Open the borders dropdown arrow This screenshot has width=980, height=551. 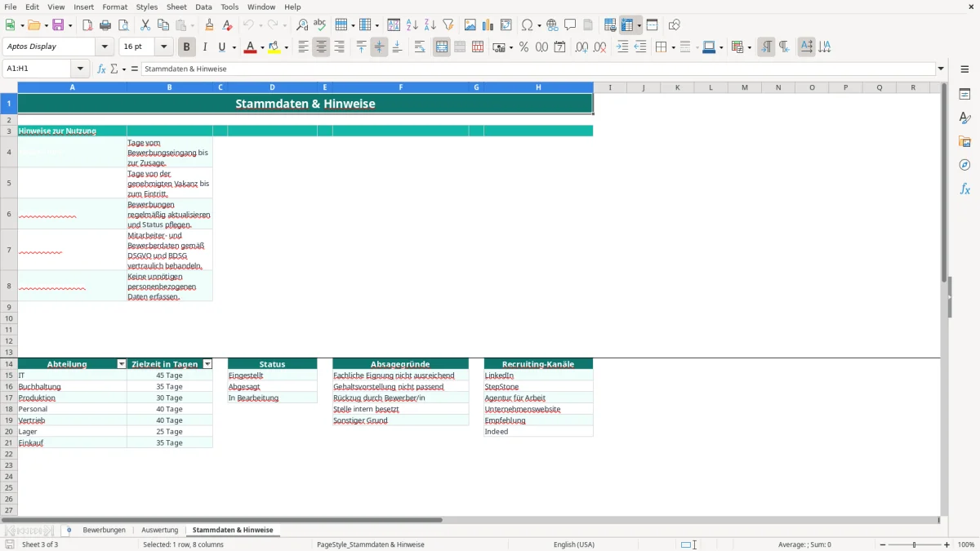click(673, 47)
